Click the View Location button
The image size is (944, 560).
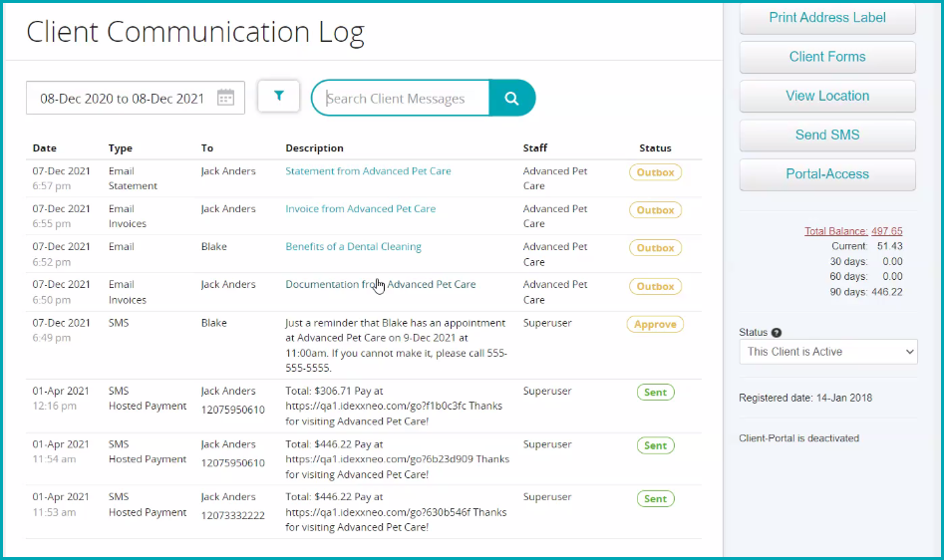(827, 96)
